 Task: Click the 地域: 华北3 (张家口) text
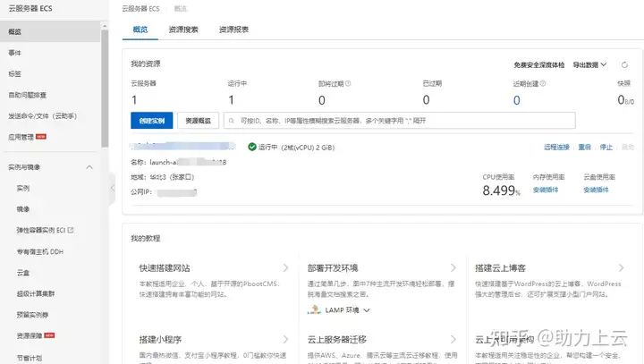(x=162, y=177)
